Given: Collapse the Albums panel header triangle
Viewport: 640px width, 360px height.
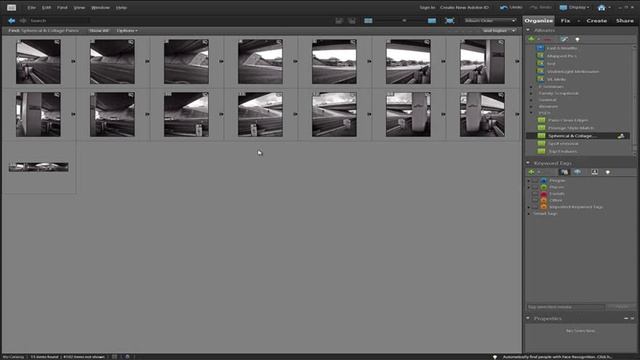Looking at the screenshot, I should pyautogui.click(x=528, y=30).
